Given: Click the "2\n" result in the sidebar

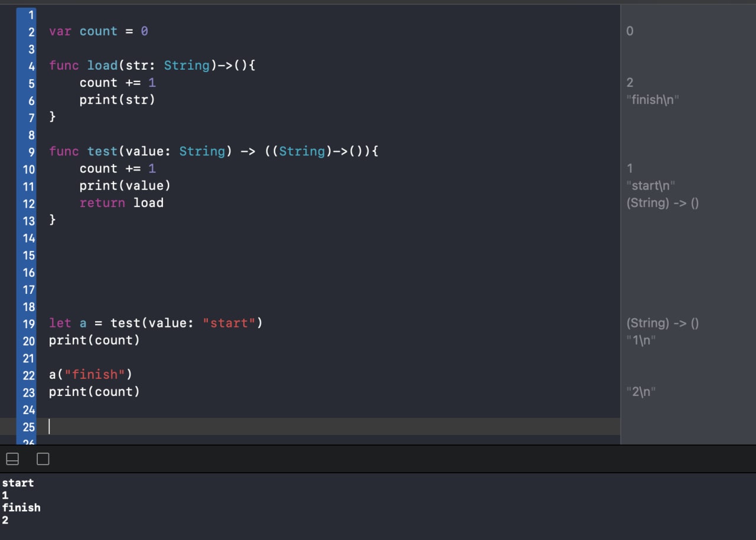Looking at the screenshot, I should click(x=641, y=391).
